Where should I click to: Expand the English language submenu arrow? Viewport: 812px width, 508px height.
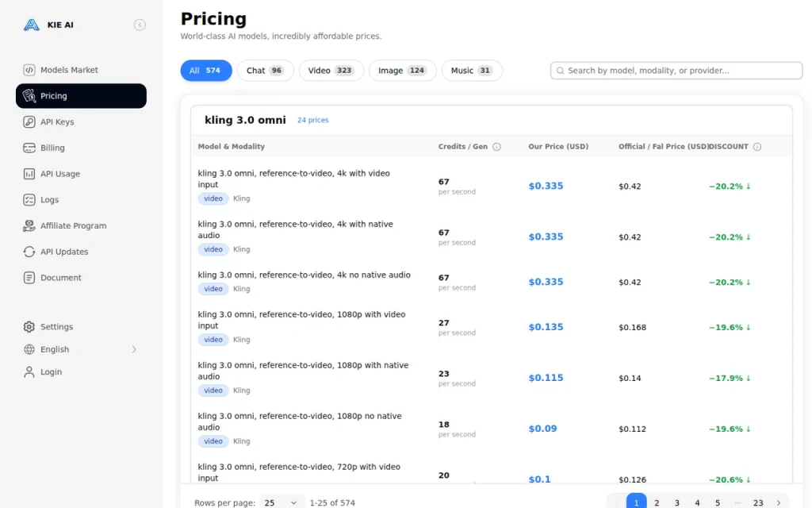(x=133, y=349)
